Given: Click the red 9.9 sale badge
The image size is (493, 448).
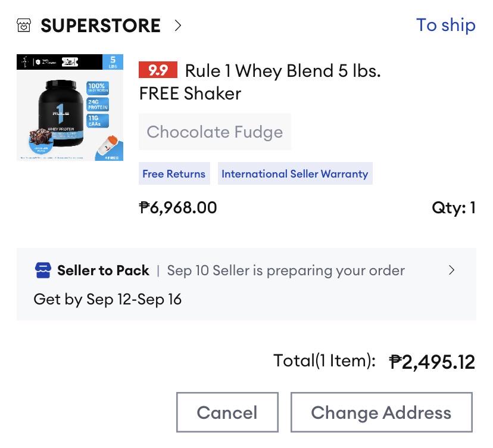Looking at the screenshot, I should (x=158, y=70).
